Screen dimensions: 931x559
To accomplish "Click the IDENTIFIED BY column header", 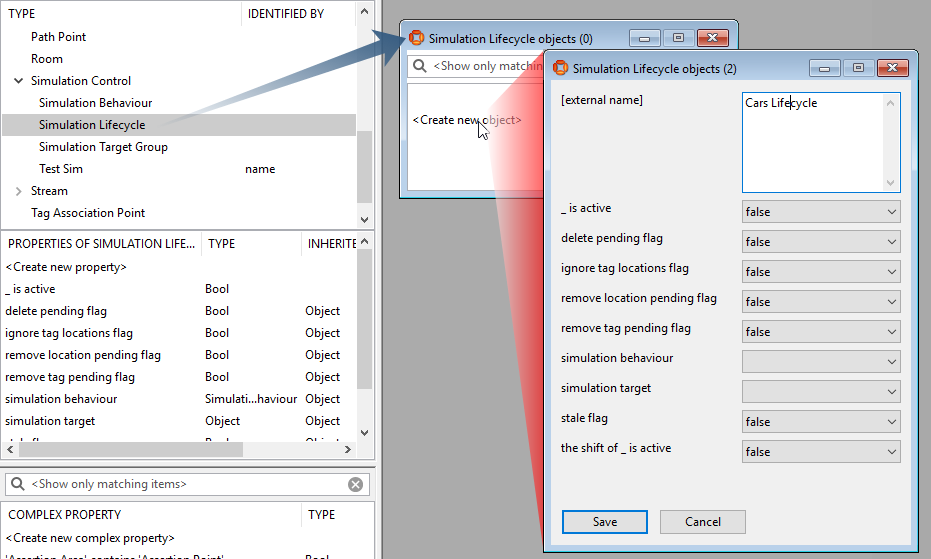I will click(x=298, y=14).
